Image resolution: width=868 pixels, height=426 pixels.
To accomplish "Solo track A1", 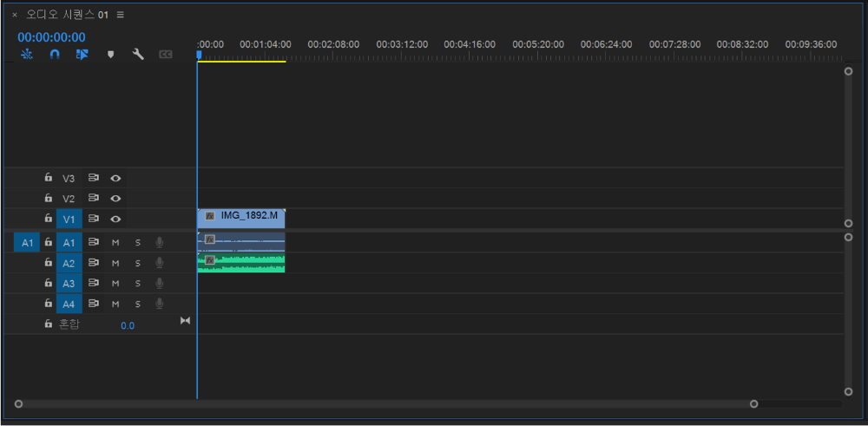I will [138, 242].
